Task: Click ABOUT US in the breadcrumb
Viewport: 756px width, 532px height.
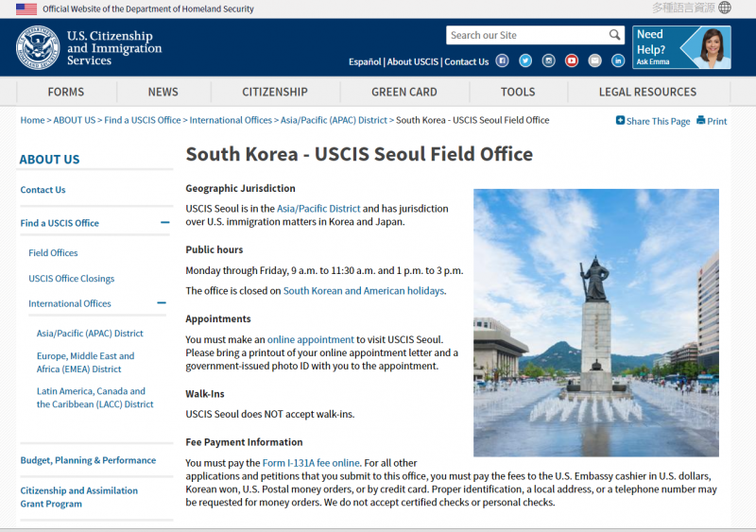Action: (x=75, y=120)
